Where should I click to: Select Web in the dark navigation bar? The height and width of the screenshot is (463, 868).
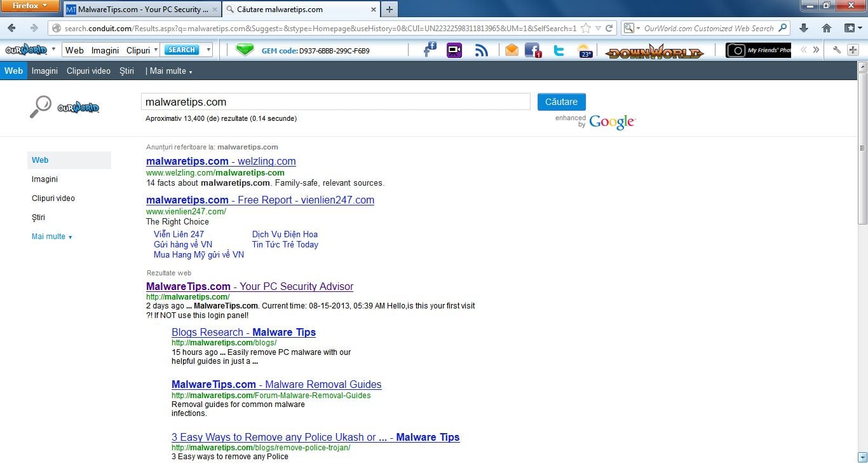(13, 71)
